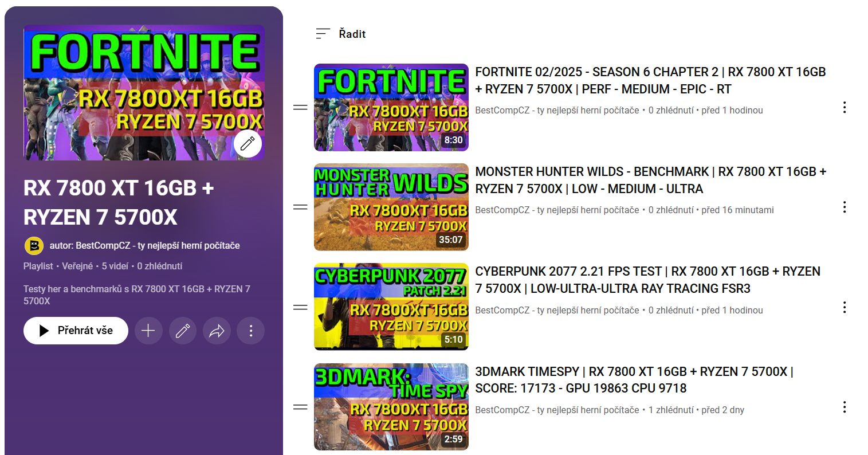
Task: Open the 3DMARK TIMESPY score video title
Action: (x=634, y=380)
